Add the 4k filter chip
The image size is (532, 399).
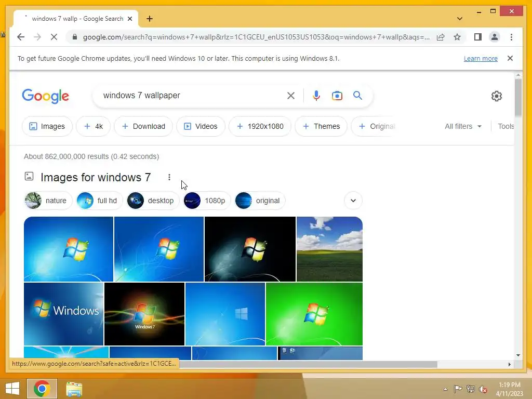click(x=93, y=126)
